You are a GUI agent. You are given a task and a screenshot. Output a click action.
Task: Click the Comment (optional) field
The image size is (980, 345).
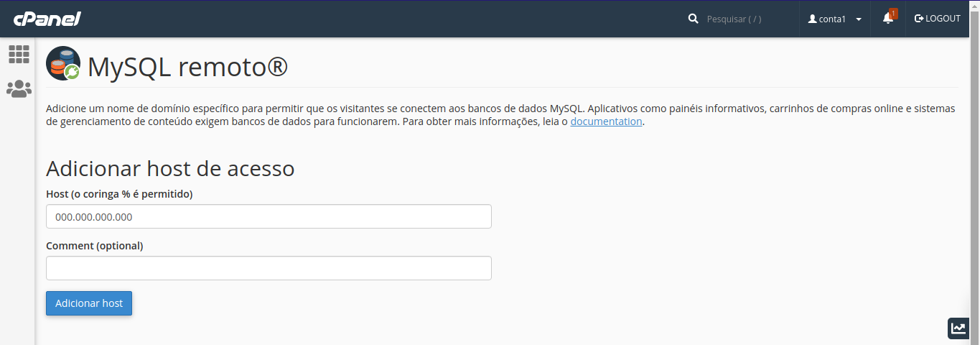coord(269,268)
